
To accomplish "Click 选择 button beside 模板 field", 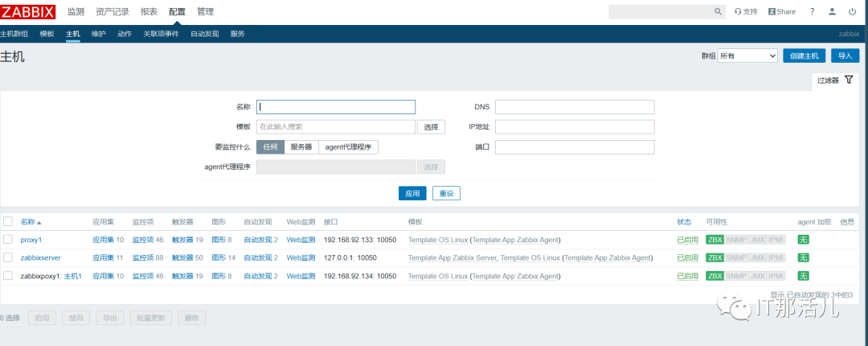I will (432, 127).
